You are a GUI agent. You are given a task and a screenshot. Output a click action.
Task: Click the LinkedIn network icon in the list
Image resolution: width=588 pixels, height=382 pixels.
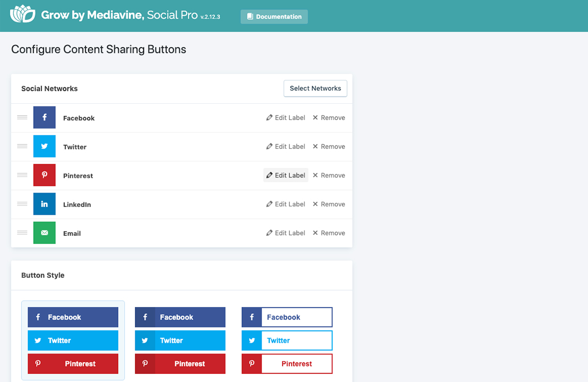(x=44, y=204)
